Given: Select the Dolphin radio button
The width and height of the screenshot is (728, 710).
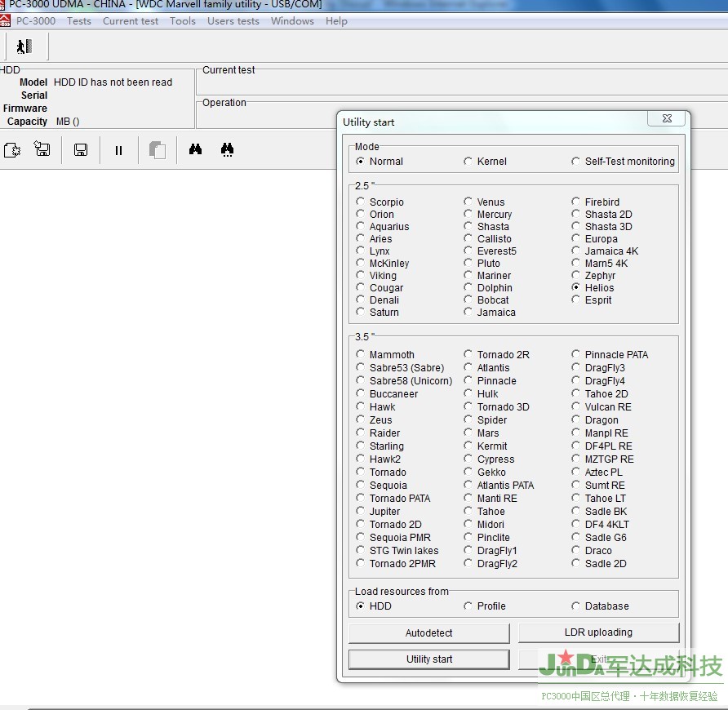Looking at the screenshot, I should coord(468,287).
